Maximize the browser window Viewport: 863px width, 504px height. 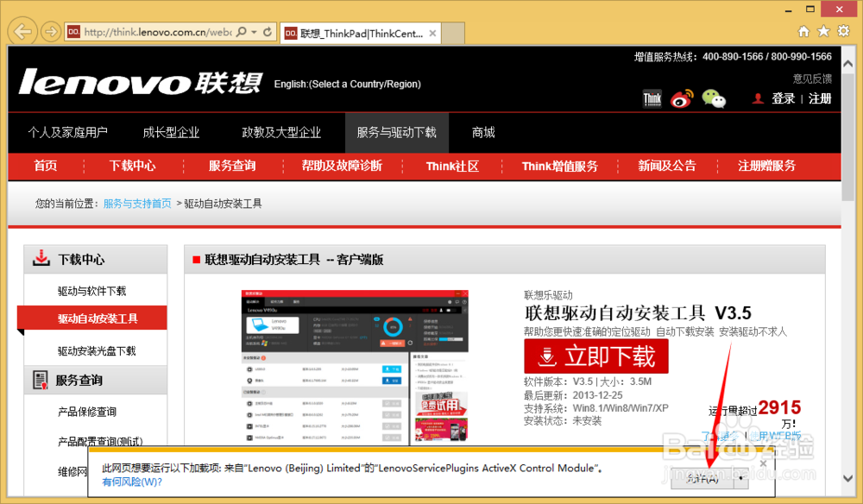pos(810,9)
